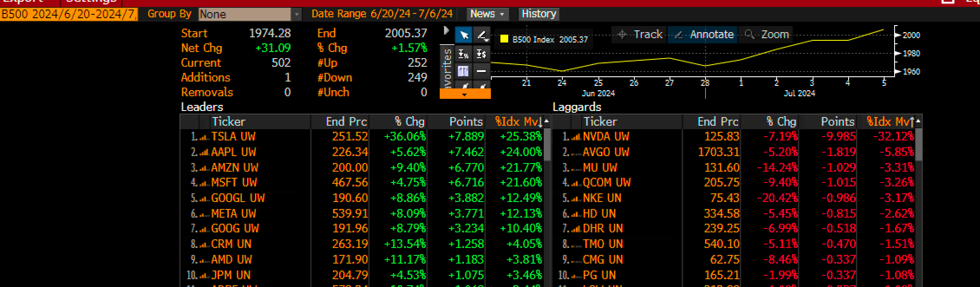This screenshot has width=980, height=287.
Task: Click the mini chart icon beside META UW
Action: pyautogui.click(x=204, y=215)
